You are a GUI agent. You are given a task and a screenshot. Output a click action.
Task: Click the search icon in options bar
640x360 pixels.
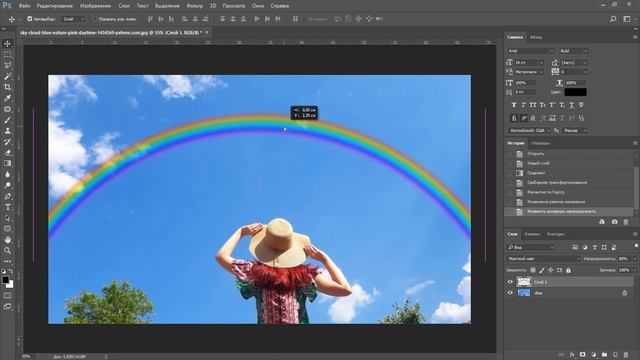613,19
